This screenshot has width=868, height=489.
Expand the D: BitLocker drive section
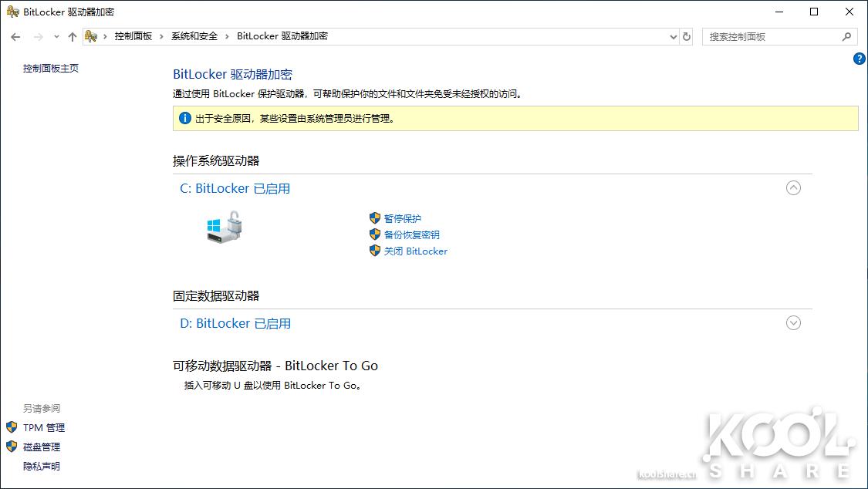click(793, 323)
